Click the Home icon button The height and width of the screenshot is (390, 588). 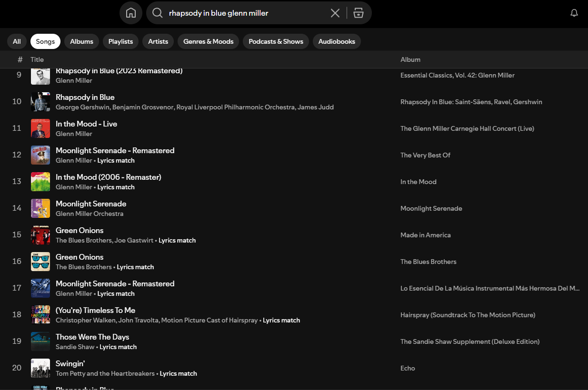[131, 13]
